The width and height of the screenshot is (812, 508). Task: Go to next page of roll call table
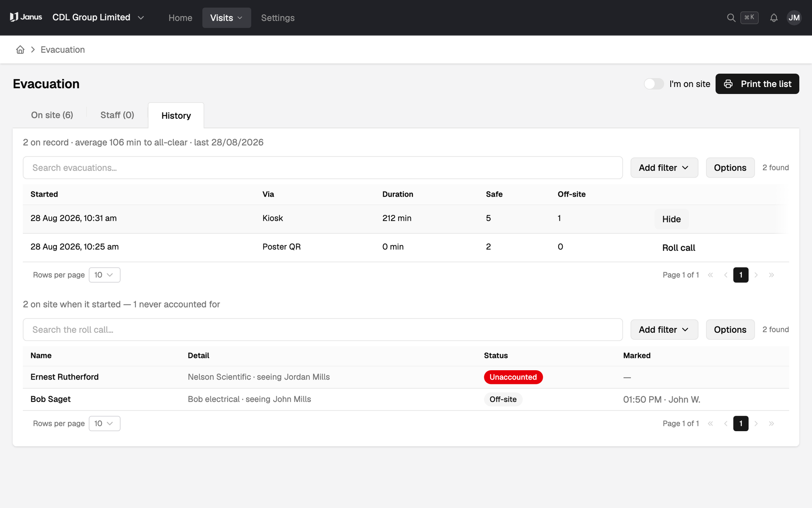pos(756,423)
